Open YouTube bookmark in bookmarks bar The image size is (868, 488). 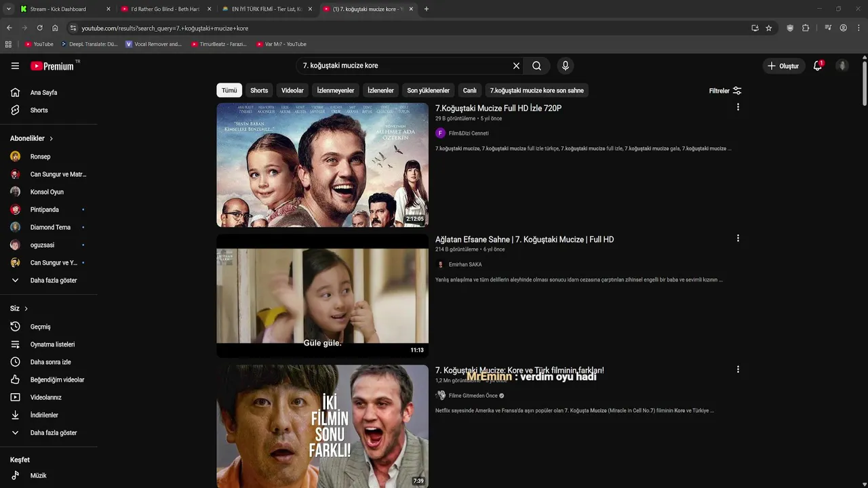point(39,44)
